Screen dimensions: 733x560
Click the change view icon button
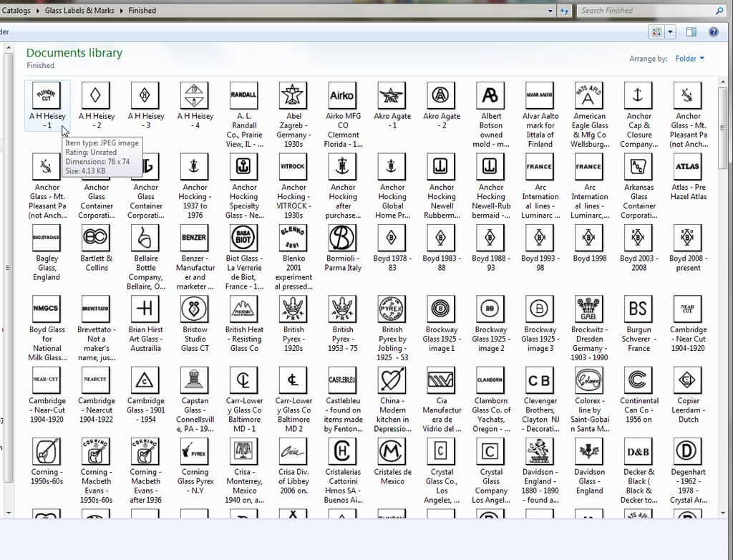point(656,32)
